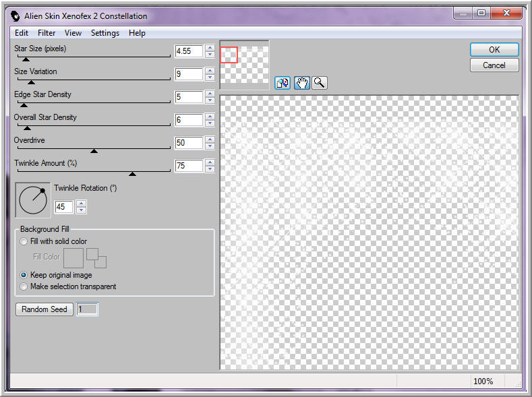Click the Star Size slider handle
Viewport: 532px width, 397px height.
(x=26, y=59)
